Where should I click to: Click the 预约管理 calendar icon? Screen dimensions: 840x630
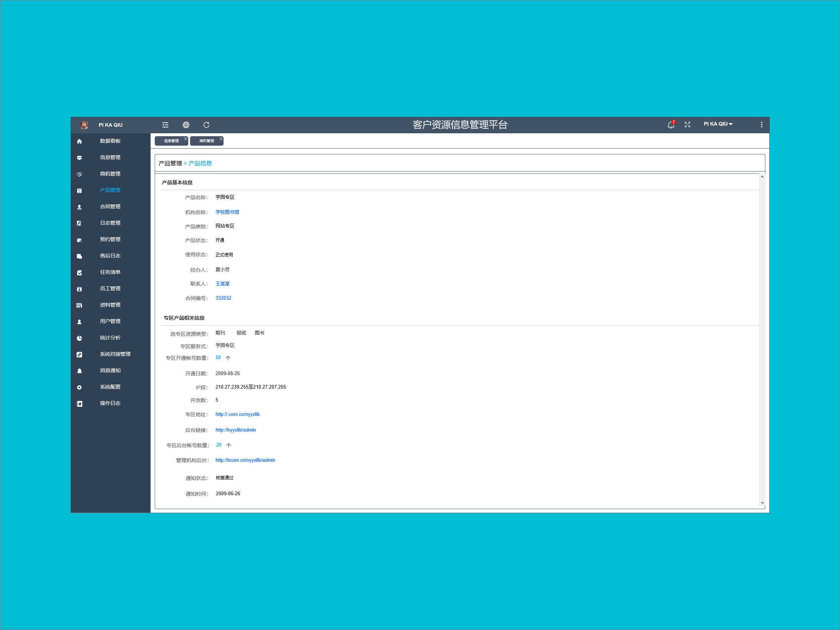click(79, 240)
